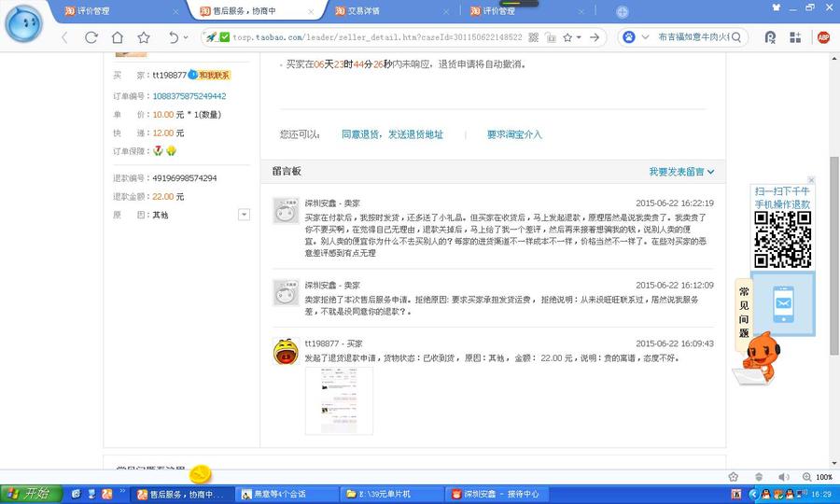Click the vertical page scrollbar thumb

(834, 255)
